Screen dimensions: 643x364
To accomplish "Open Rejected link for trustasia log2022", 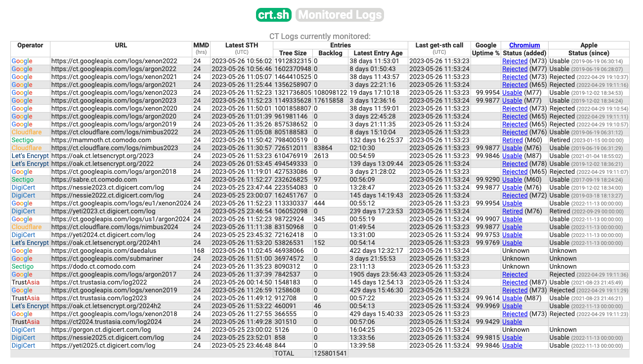I will (514, 282).
